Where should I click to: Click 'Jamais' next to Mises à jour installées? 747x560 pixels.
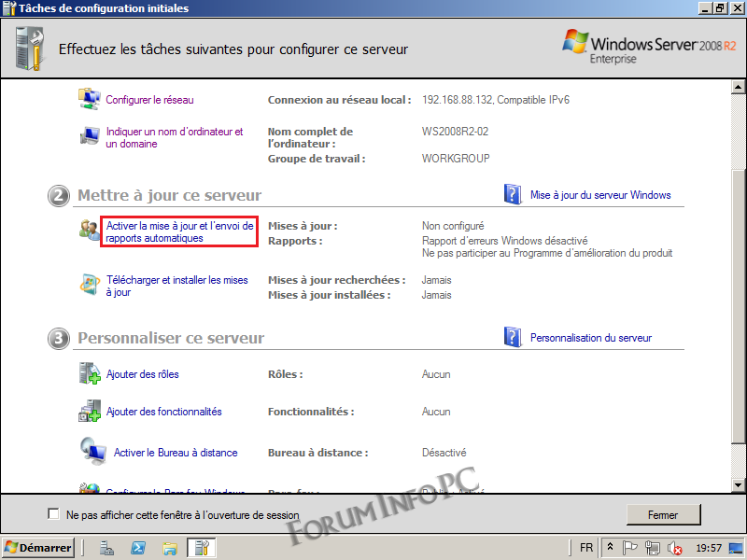pos(436,295)
